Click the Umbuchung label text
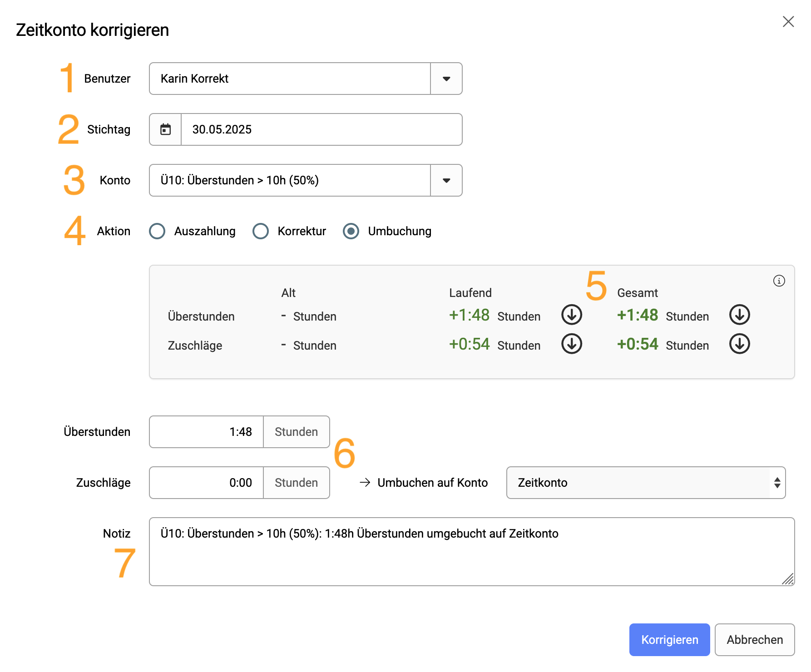The width and height of the screenshot is (811, 672). coord(400,231)
